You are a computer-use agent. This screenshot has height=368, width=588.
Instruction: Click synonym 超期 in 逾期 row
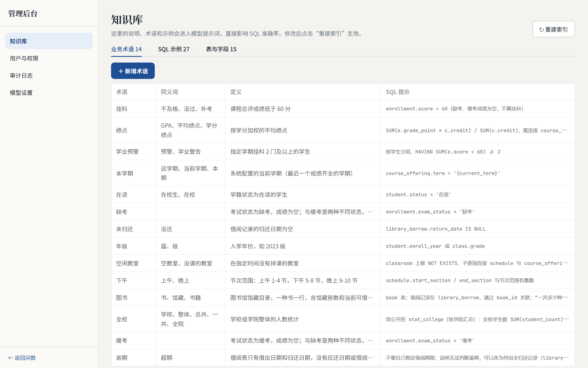click(x=167, y=358)
